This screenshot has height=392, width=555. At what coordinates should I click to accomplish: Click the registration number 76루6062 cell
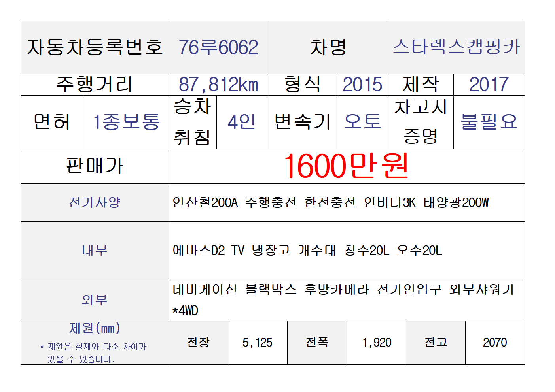tap(218, 47)
